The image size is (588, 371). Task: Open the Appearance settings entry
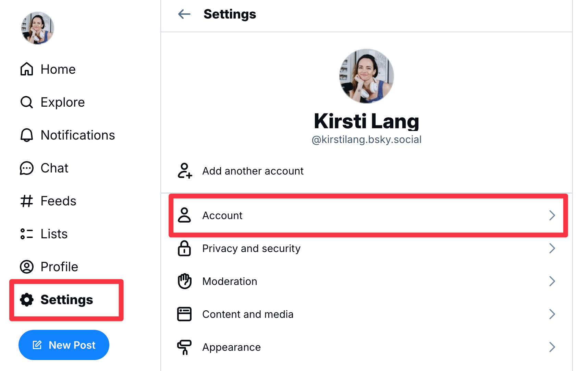click(232, 347)
